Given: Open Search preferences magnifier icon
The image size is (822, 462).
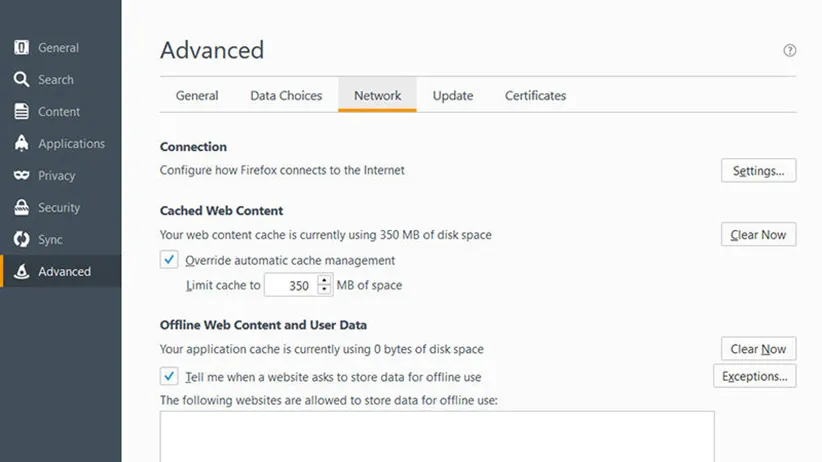Looking at the screenshot, I should pyautogui.click(x=21, y=80).
